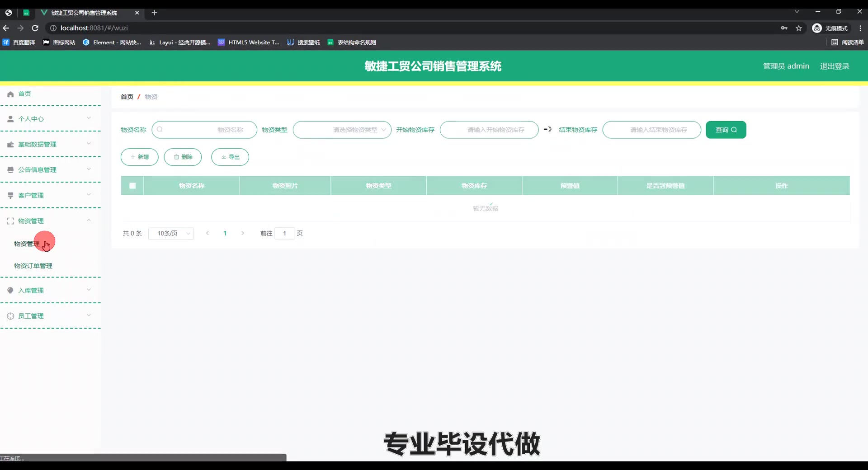Screen dimensions: 868x470
Task: Select page number 1
Action: 225,233
